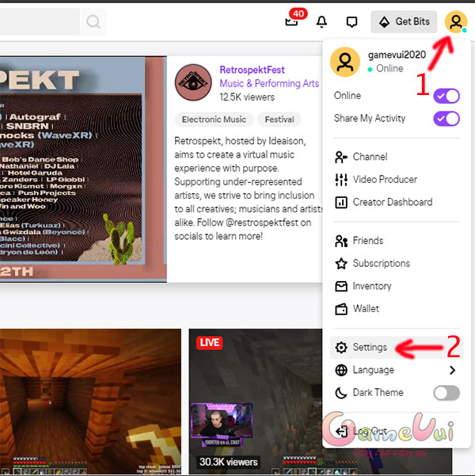Screen dimensions: 475x476
Task: Click the Video Producer sliders icon
Action: pos(341,180)
